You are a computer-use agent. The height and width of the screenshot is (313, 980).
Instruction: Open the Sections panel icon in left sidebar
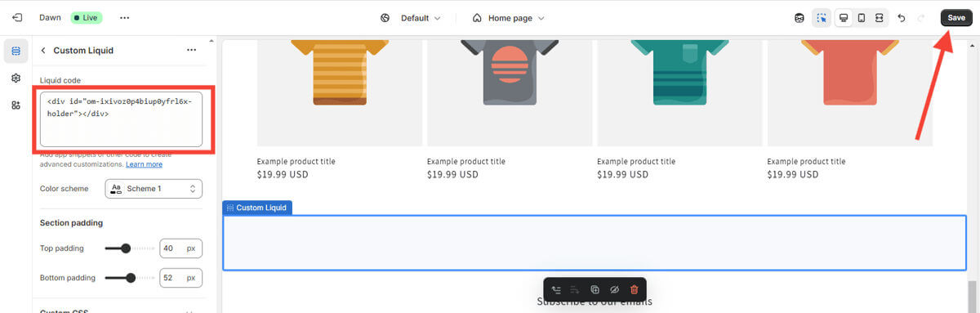coord(16,51)
